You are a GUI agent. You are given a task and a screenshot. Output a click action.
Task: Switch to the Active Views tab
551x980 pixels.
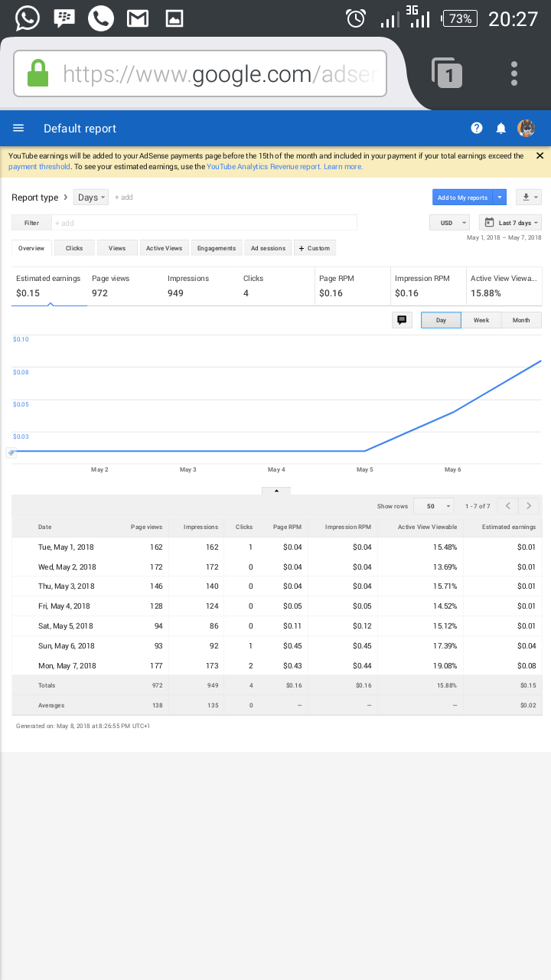165,248
